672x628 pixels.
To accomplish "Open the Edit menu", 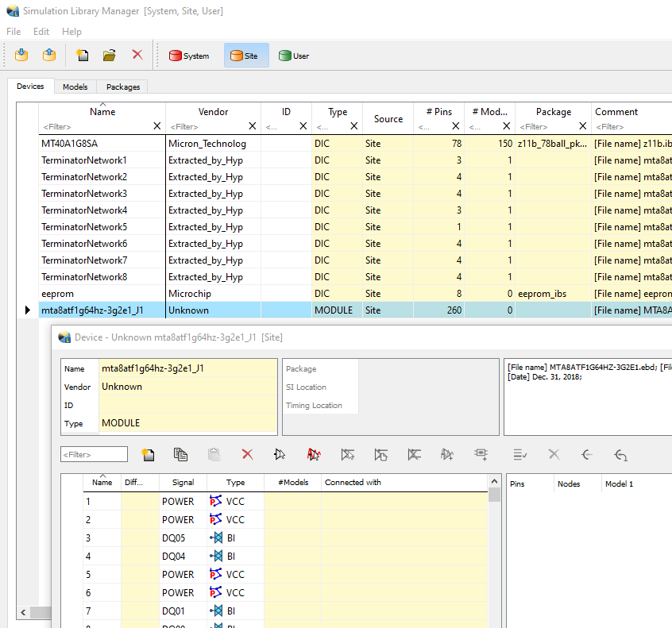I will 41,32.
